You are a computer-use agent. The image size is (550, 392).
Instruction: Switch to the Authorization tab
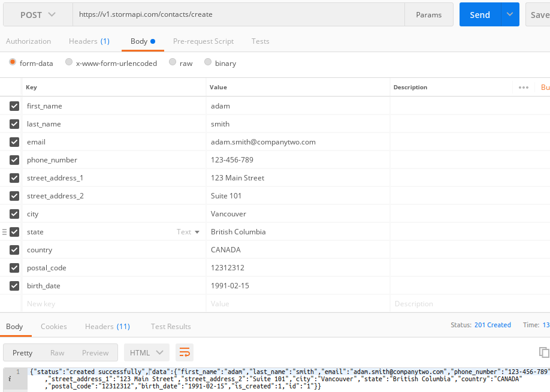coord(28,41)
